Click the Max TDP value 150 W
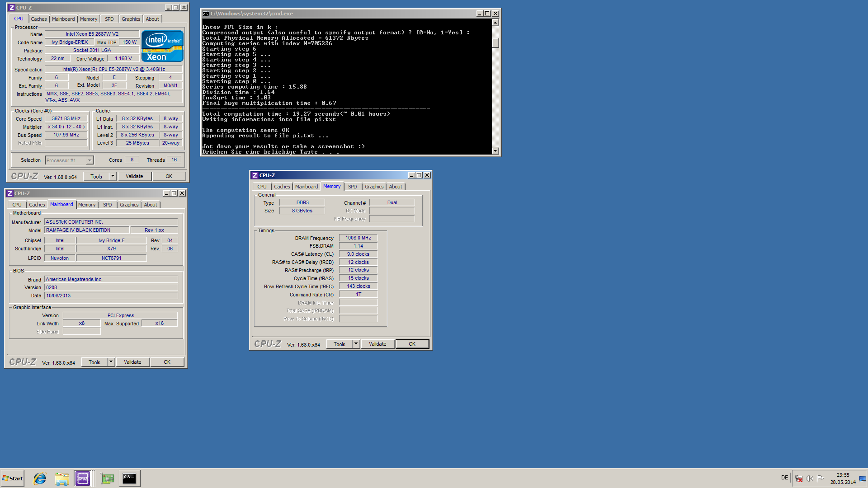 [129, 42]
